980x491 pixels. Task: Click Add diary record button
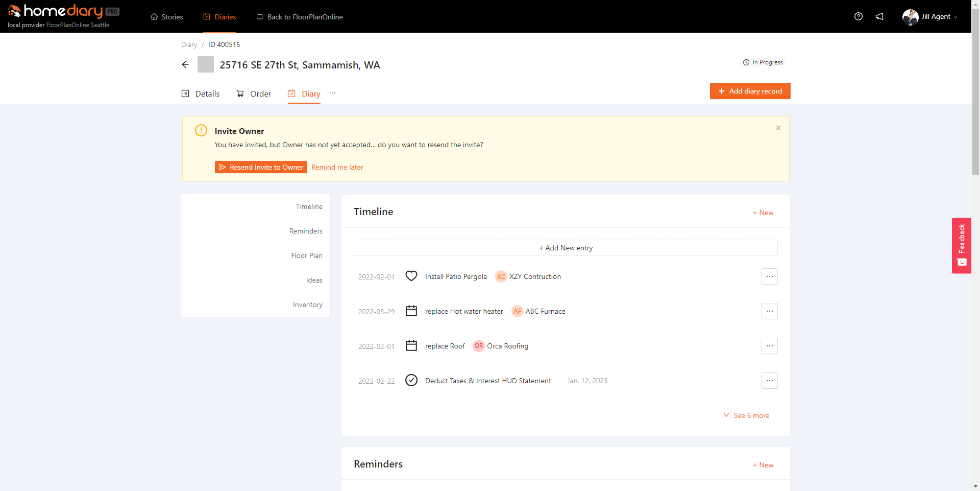coord(750,91)
